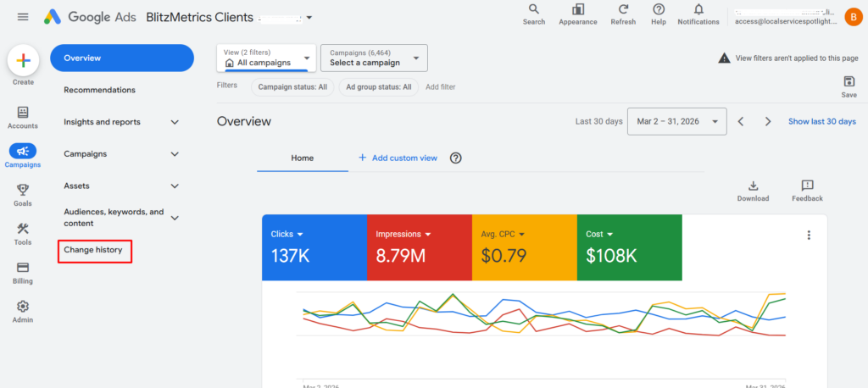Download the overview report
The height and width of the screenshot is (388, 868).
click(x=753, y=186)
